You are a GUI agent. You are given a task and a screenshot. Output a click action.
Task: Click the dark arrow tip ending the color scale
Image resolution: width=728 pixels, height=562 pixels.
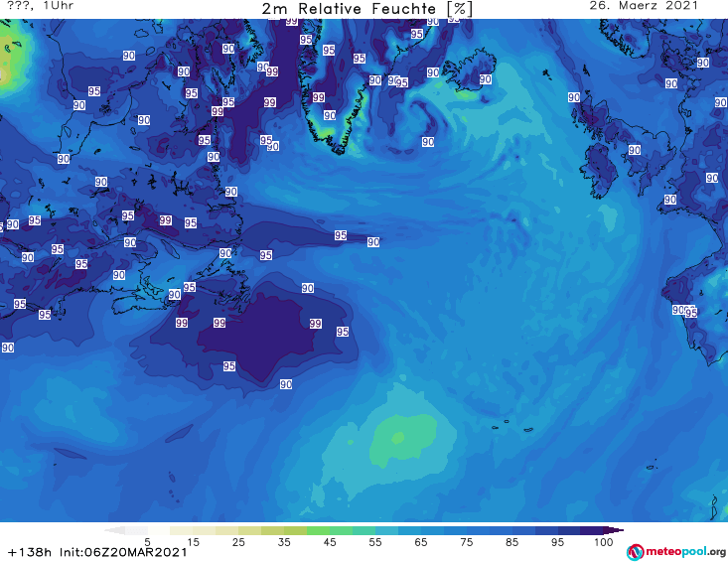point(614,530)
